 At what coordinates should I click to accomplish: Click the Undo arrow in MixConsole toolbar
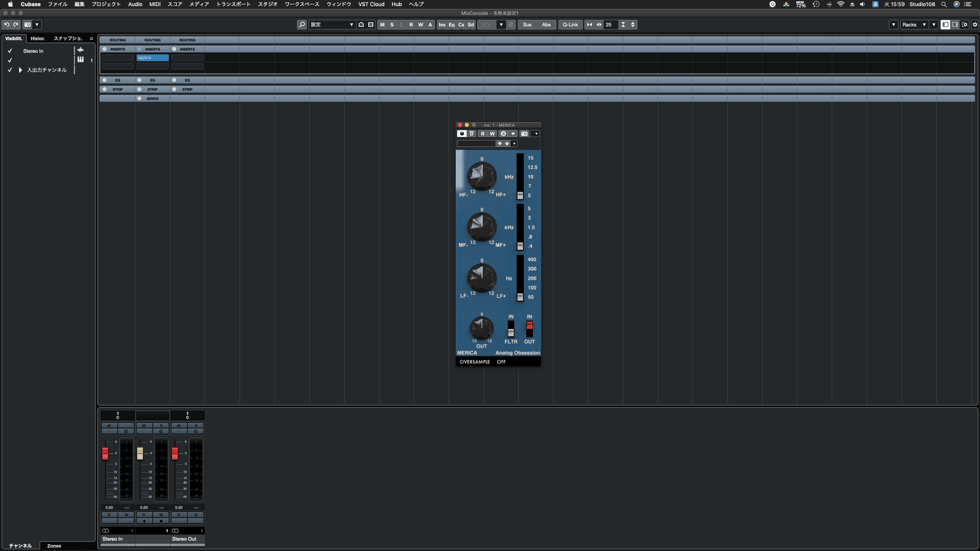[x=7, y=24]
